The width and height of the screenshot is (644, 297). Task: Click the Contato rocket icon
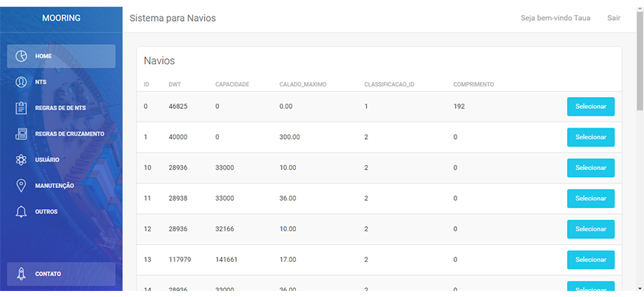(21, 274)
